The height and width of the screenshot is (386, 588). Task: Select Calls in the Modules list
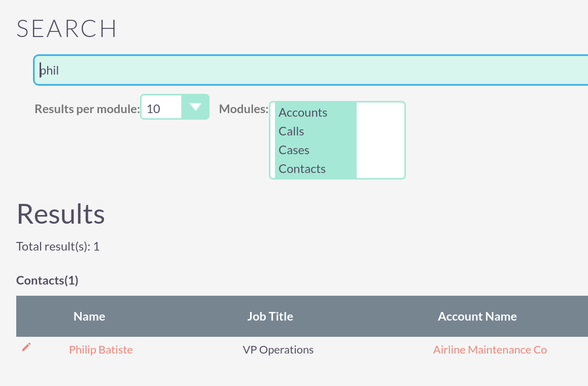(x=291, y=131)
